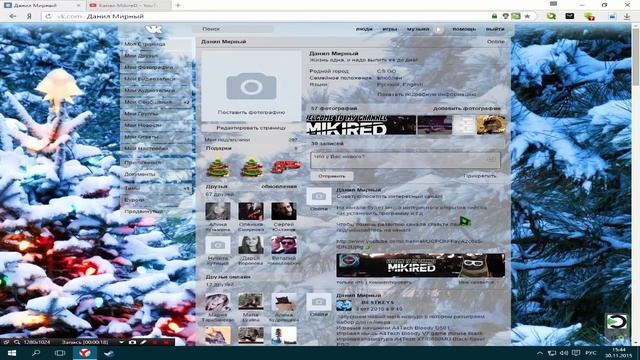Click the VK logo in the header

coord(154,29)
